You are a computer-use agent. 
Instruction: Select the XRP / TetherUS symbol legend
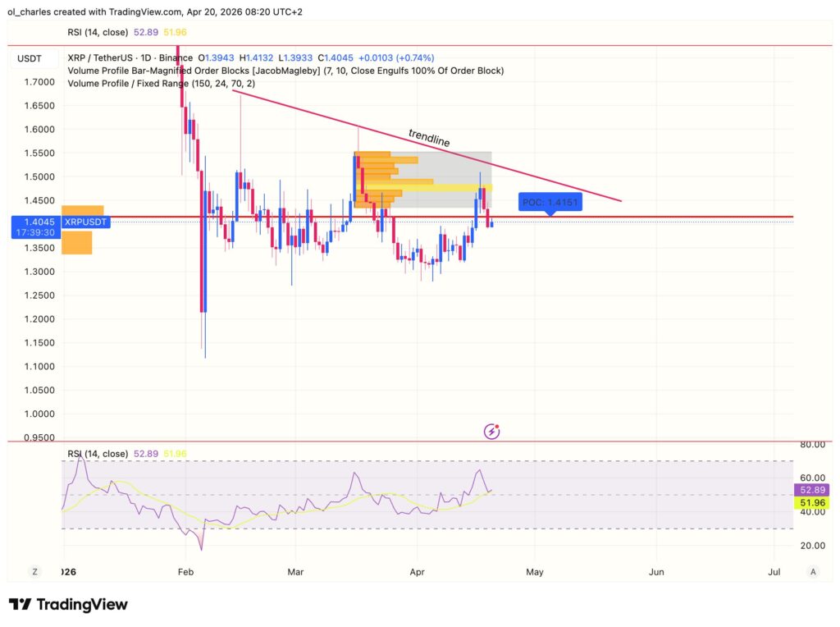pyautogui.click(x=130, y=58)
